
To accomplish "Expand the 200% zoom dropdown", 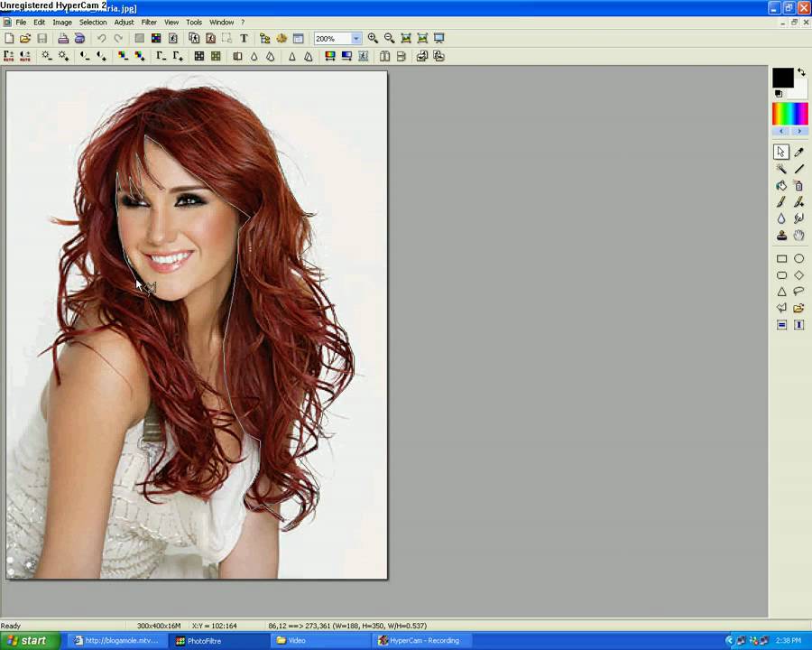I will pyautogui.click(x=355, y=38).
